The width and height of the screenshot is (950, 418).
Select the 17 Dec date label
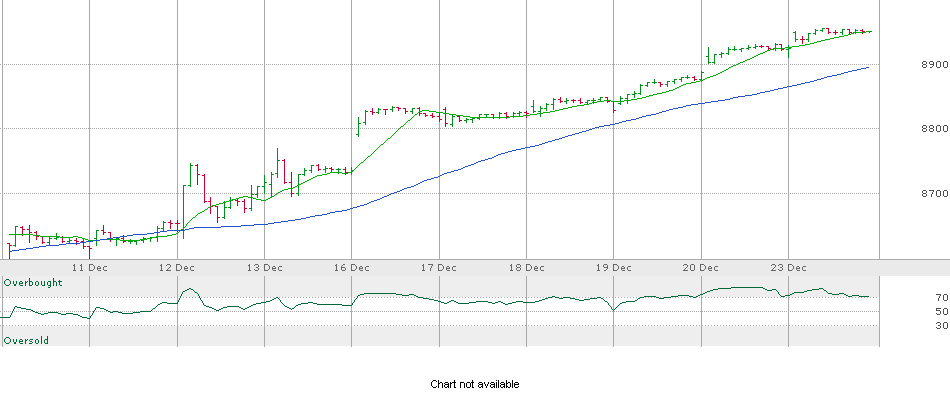point(439,267)
